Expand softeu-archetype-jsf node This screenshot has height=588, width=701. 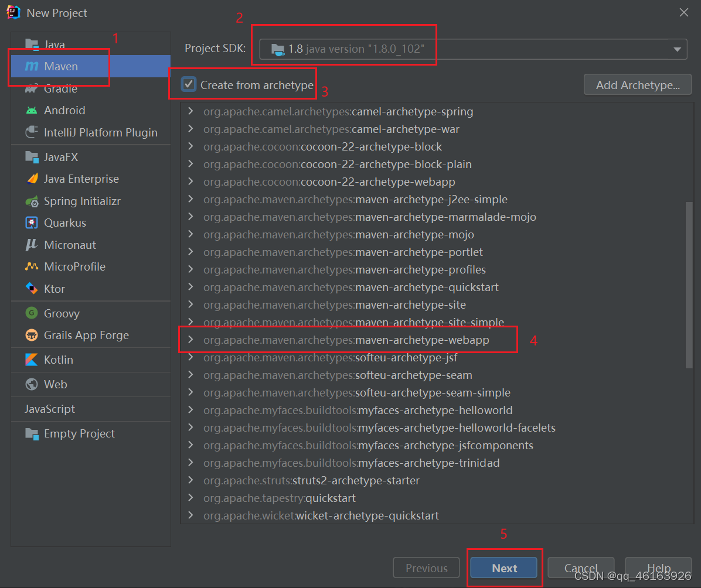191,357
